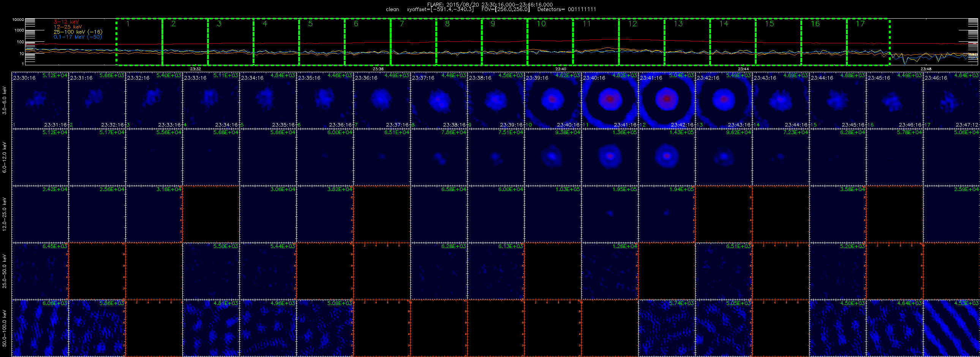Viewport: 980px width, 357px height.
Task: Click the 1.95E+05 peak value label
Action: [x=625, y=190]
